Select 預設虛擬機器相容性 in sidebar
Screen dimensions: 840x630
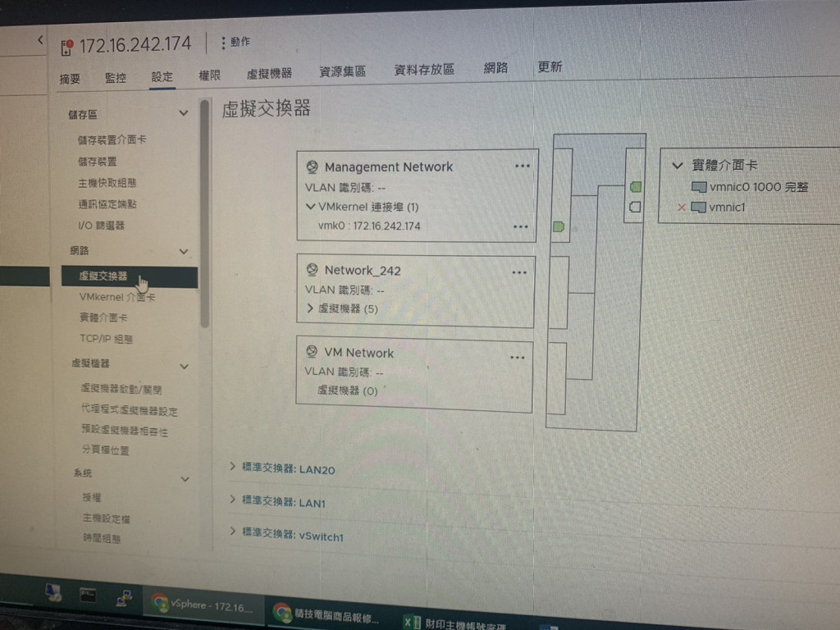pos(125,431)
